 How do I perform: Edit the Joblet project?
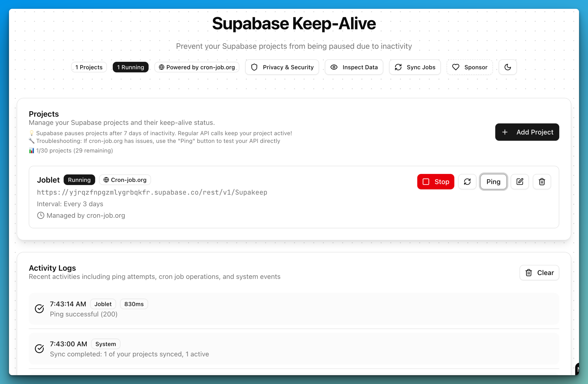tap(520, 182)
